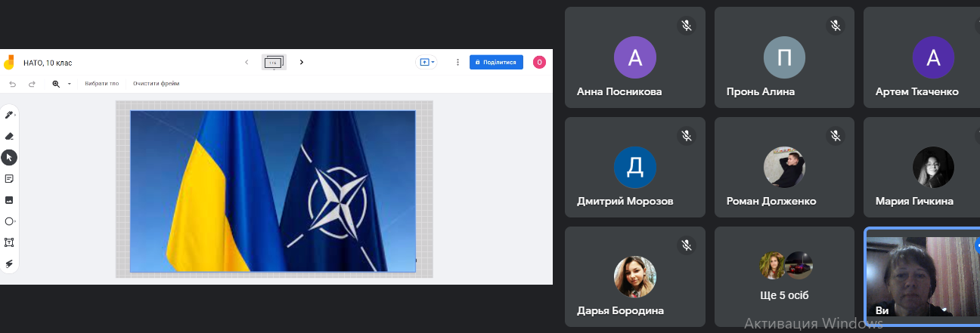Click Роман Долженко's profile photo
This screenshot has width=980, height=333.
coord(784,168)
